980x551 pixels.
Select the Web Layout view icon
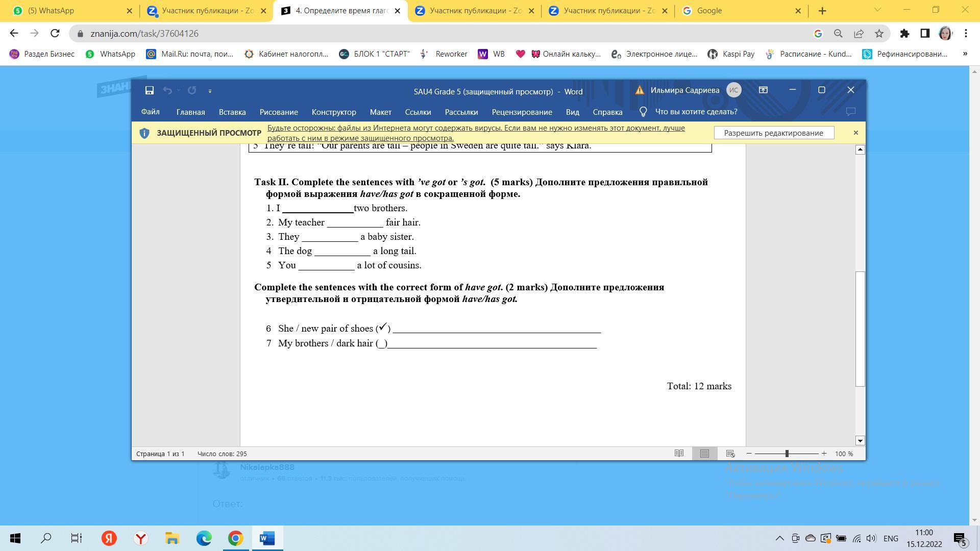(730, 454)
